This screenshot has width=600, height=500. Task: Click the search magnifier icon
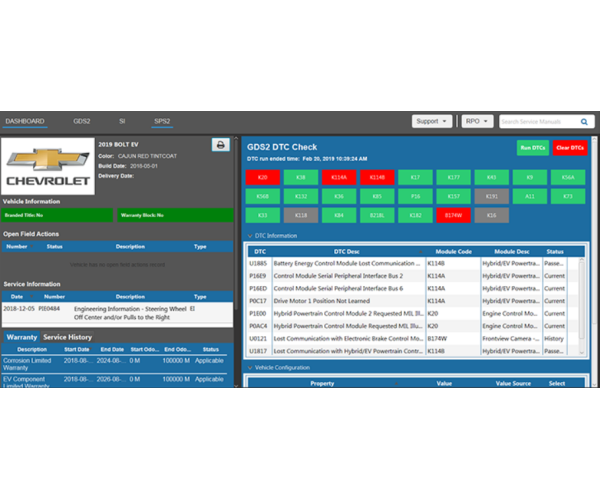pyautogui.click(x=584, y=122)
